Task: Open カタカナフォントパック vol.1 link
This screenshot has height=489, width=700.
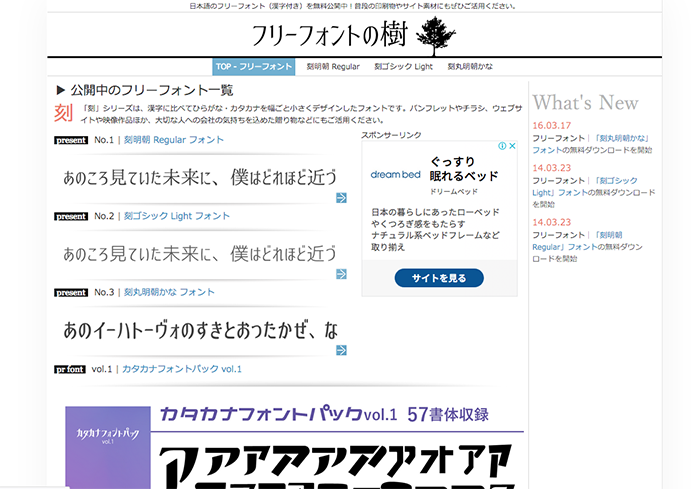Action: click(182, 369)
